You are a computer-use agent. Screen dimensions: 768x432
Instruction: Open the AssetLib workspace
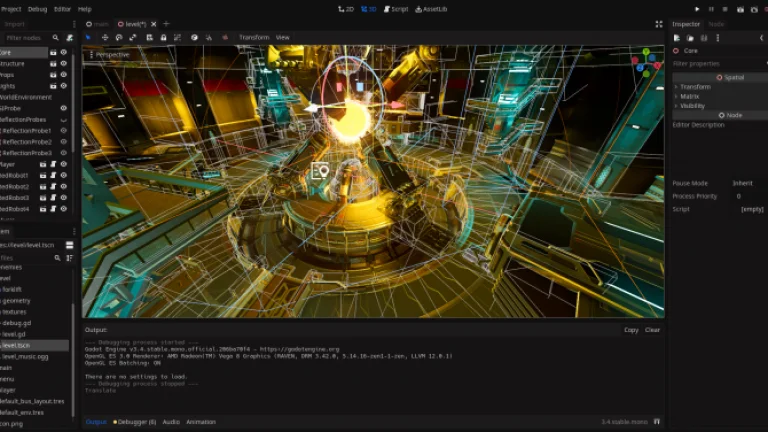[x=431, y=9]
